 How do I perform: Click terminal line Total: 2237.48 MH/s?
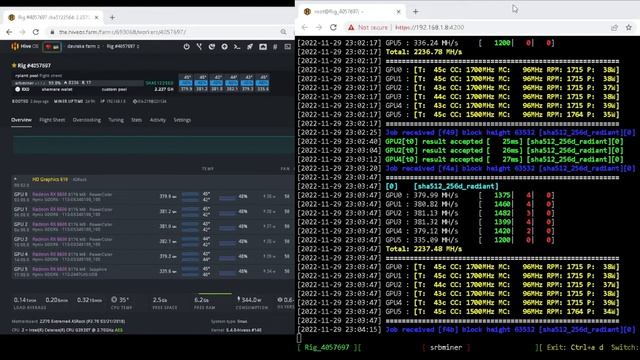coord(424,249)
